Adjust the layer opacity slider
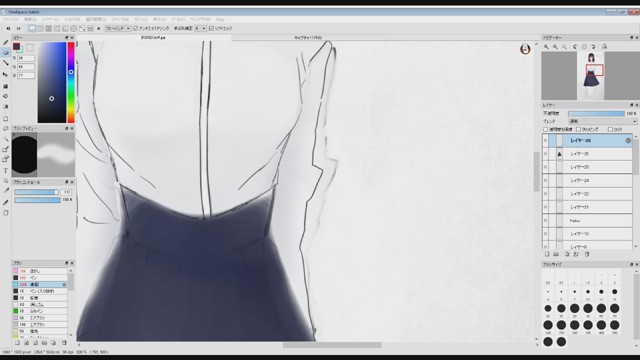 (x=596, y=113)
